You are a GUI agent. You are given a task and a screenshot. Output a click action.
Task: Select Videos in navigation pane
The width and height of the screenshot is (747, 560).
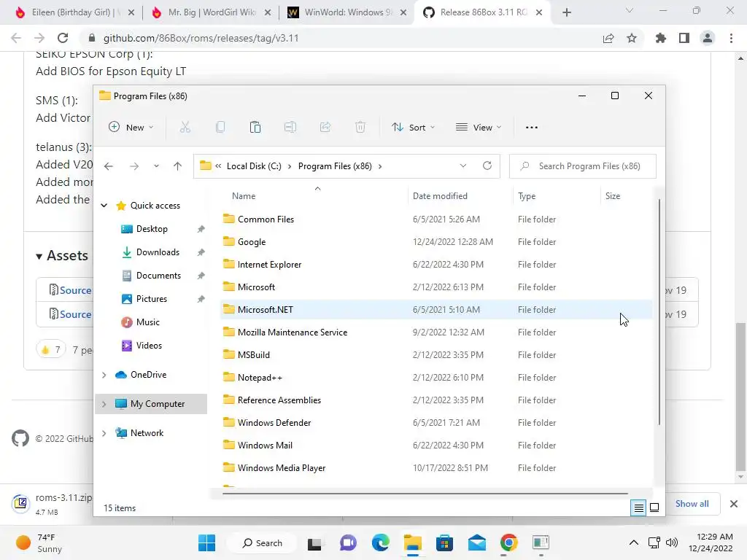(149, 346)
